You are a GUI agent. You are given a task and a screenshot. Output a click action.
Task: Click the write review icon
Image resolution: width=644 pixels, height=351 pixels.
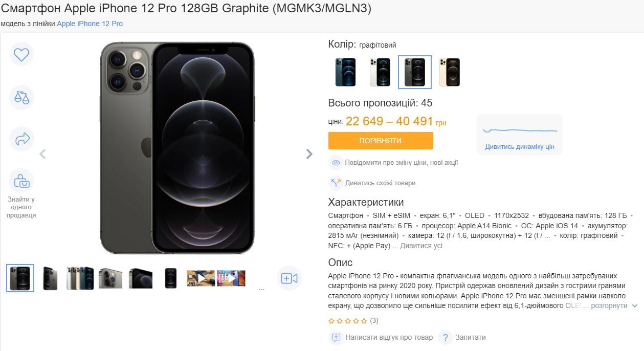point(336,338)
